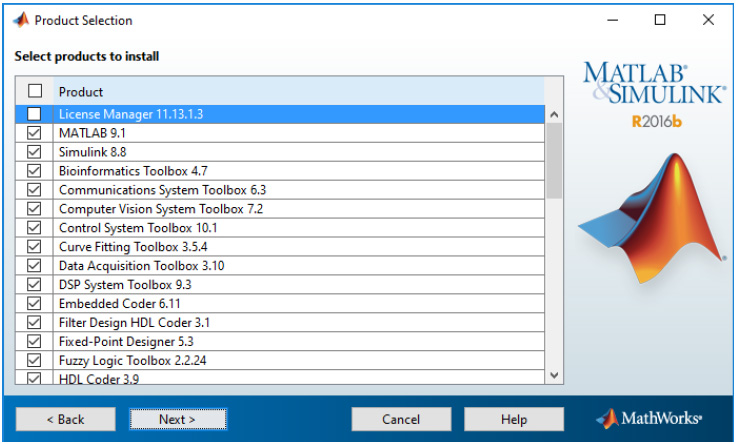Close the Product Selection window
This screenshot has width=736, height=444.
pyautogui.click(x=708, y=20)
